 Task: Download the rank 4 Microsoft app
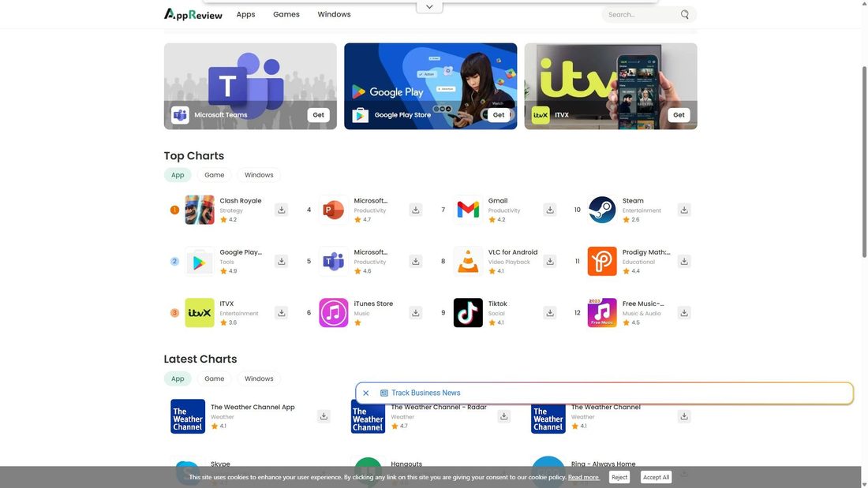tap(415, 210)
